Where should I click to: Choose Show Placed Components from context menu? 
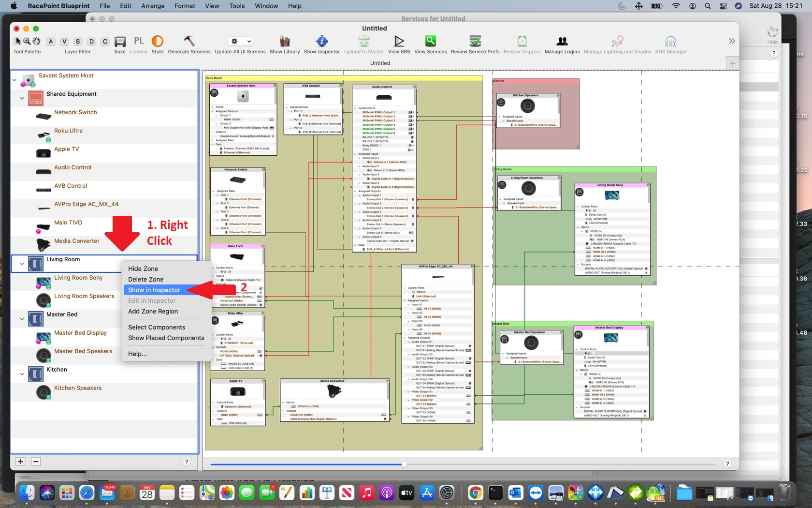(x=166, y=338)
